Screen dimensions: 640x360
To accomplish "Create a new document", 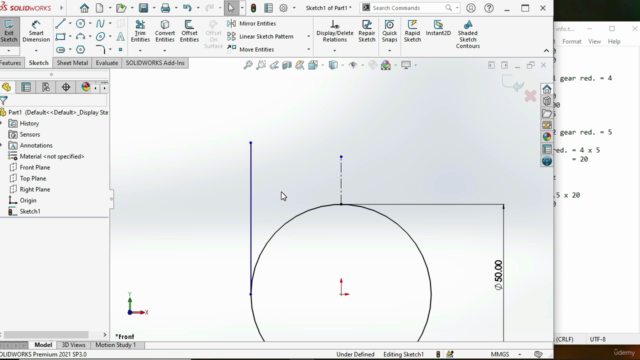I will [x=100, y=8].
